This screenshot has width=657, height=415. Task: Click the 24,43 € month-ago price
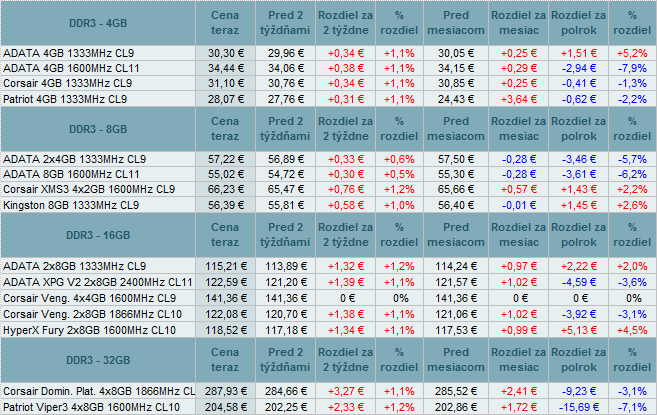[456, 99]
